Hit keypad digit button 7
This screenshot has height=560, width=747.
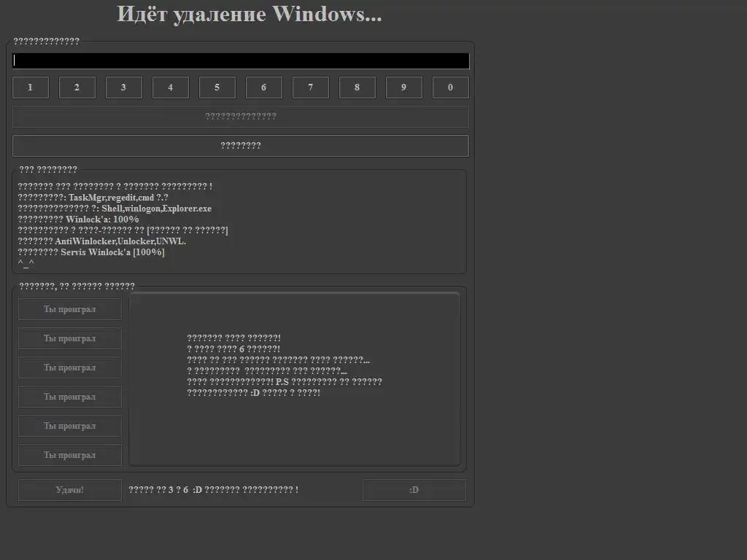point(311,87)
